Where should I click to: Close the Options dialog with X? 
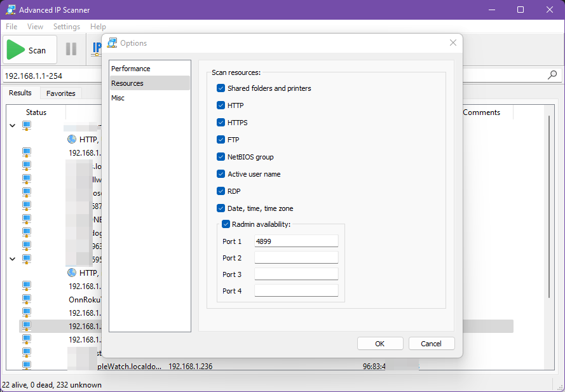453,43
